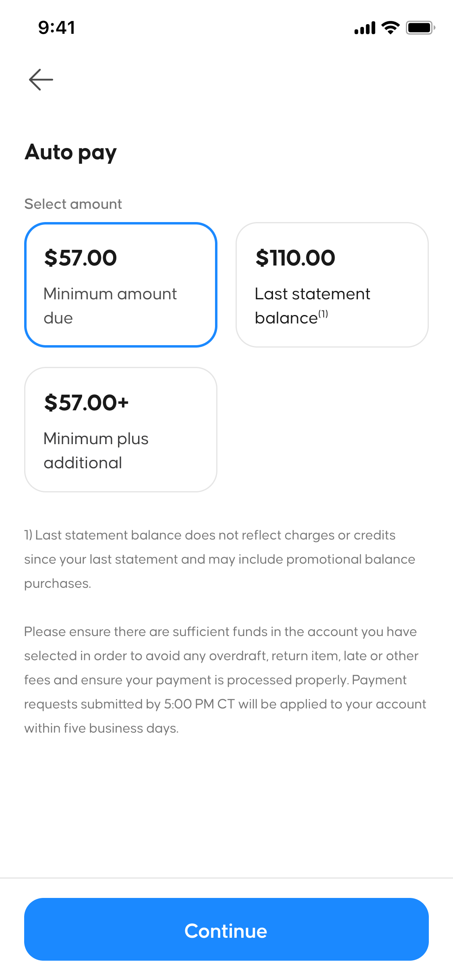Viewport: 453px width, 980px height.
Task: Click the "Last statement balance" label text
Action: click(312, 306)
